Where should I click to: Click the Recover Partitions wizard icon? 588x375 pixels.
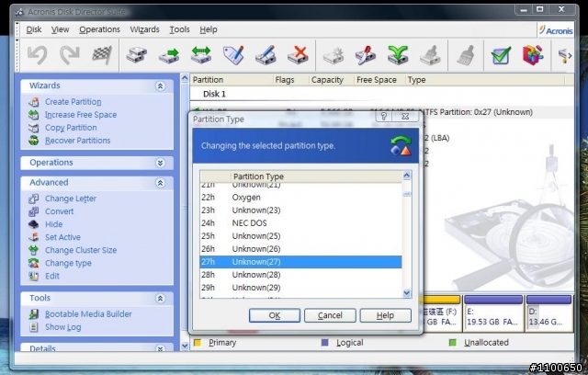click(x=34, y=141)
